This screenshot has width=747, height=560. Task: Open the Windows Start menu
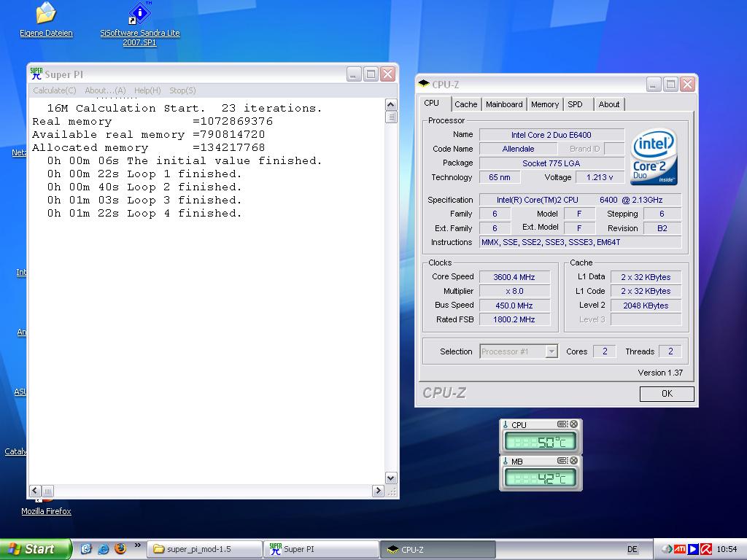[35, 549]
